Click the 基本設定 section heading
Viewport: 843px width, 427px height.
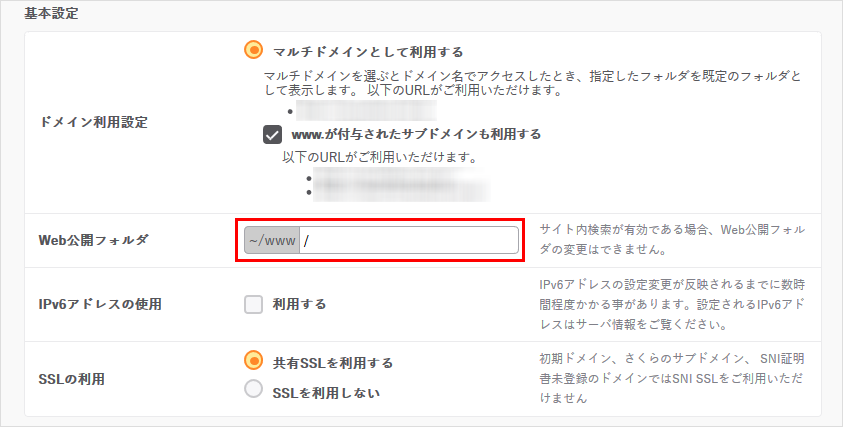51,14
